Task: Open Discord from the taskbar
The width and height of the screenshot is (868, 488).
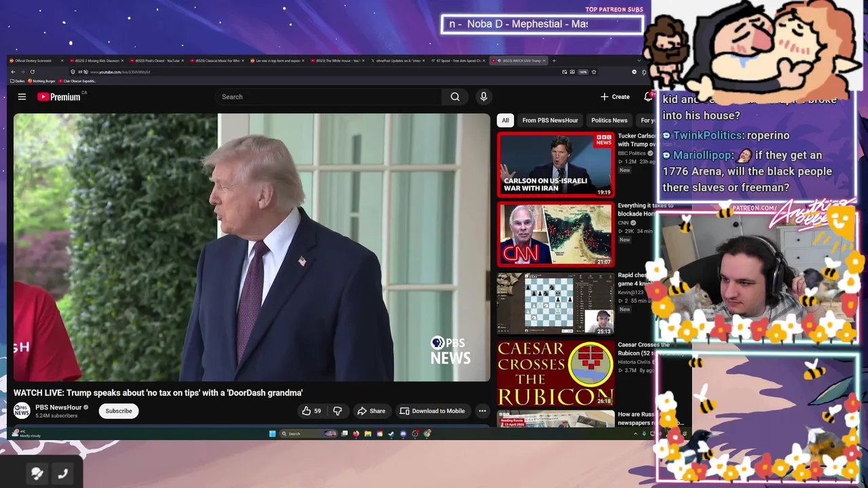Action: click(x=403, y=434)
